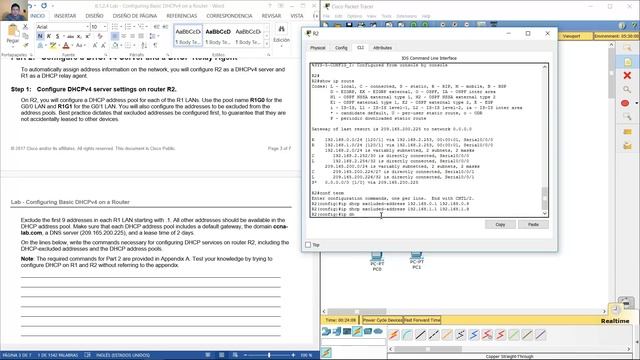640x360 pixels.
Task: Toggle underline (S) formatting in Word
Action: click(57, 36)
